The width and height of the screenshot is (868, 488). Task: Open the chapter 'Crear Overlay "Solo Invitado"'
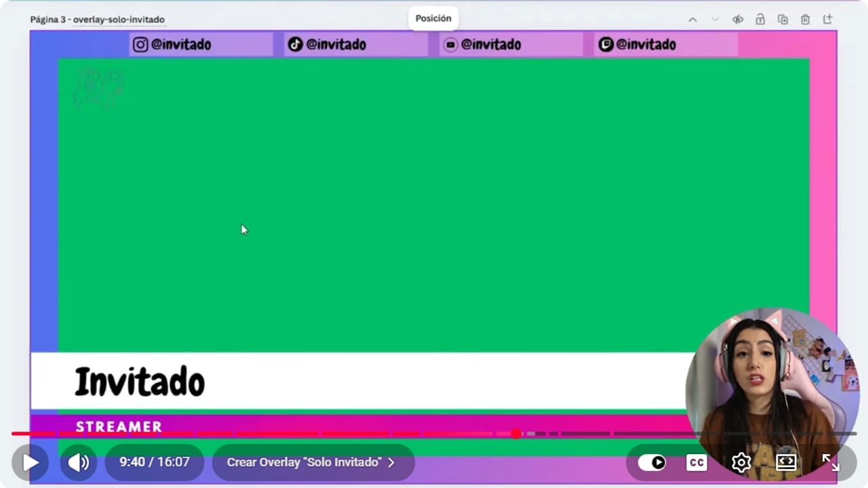[x=312, y=462]
